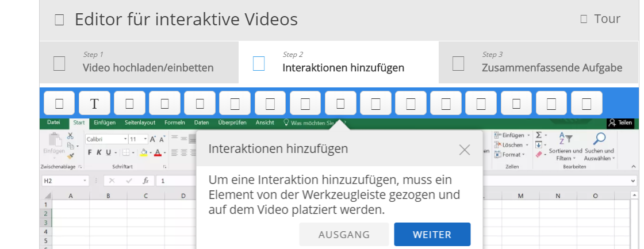This screenshot has height=249, width=644.
Task: Click the select-all corner triangle
Action: [48, 196]
